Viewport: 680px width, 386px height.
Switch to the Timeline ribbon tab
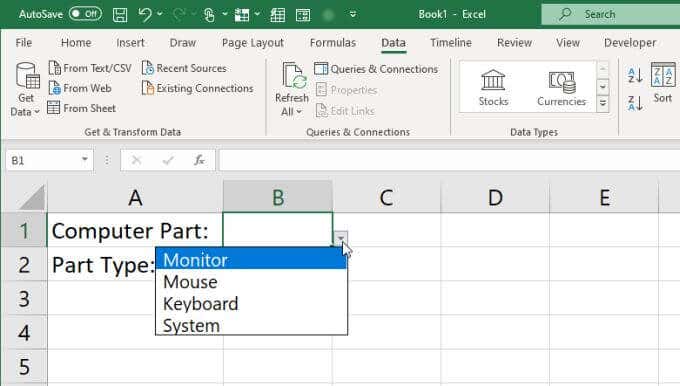pos(451,43)
